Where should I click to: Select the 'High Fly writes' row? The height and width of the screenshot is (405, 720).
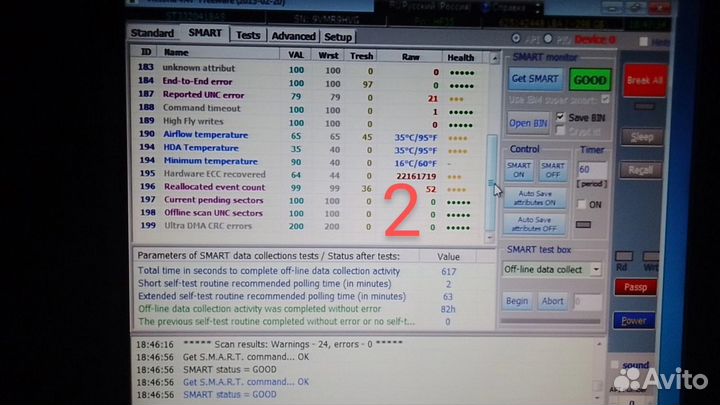click(307, 122)
